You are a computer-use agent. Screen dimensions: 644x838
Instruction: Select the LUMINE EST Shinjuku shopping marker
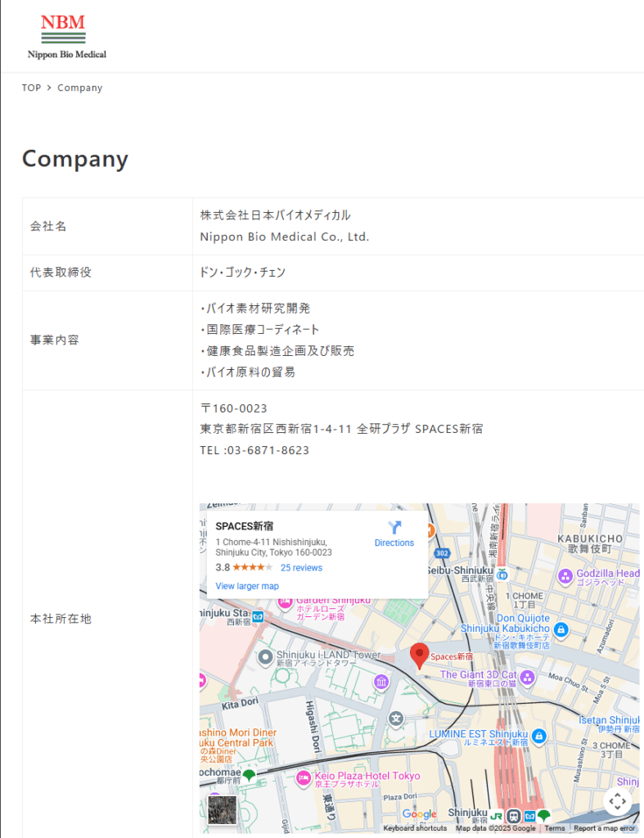click(538, 737)
